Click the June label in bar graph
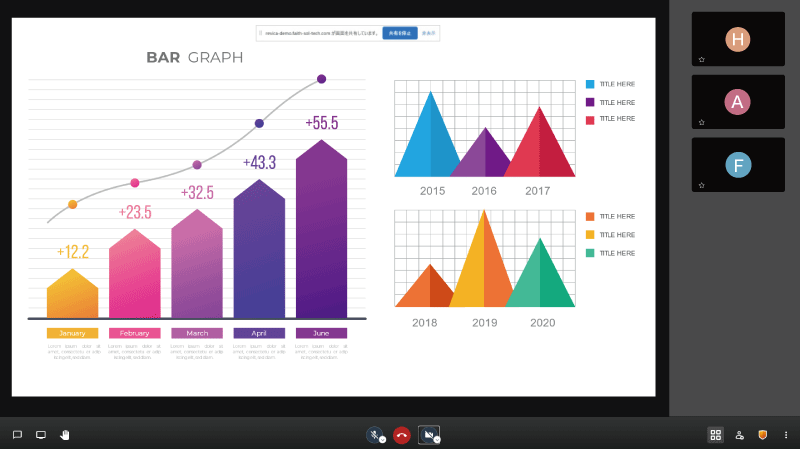Screen dimensions: 800x449 coord(321,333)
